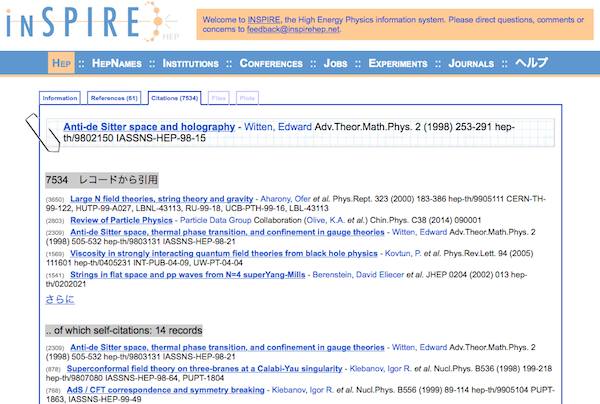This screenshot has height=404, width=600.
Task: Open HepNames in navigation bar
Action: [x=117, y=63]
